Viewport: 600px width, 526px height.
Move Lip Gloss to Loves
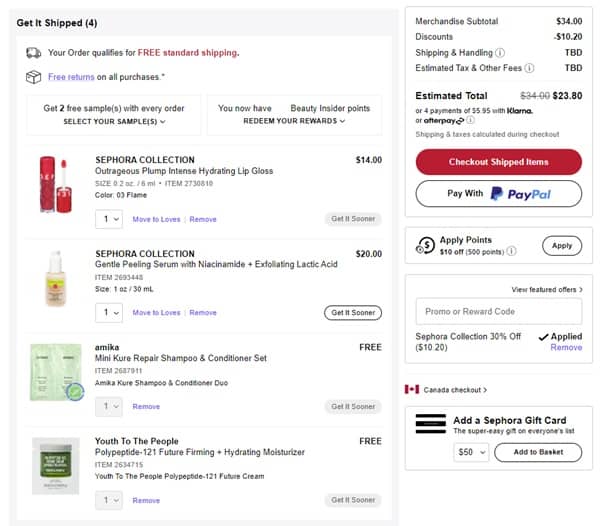click(156, 219)
